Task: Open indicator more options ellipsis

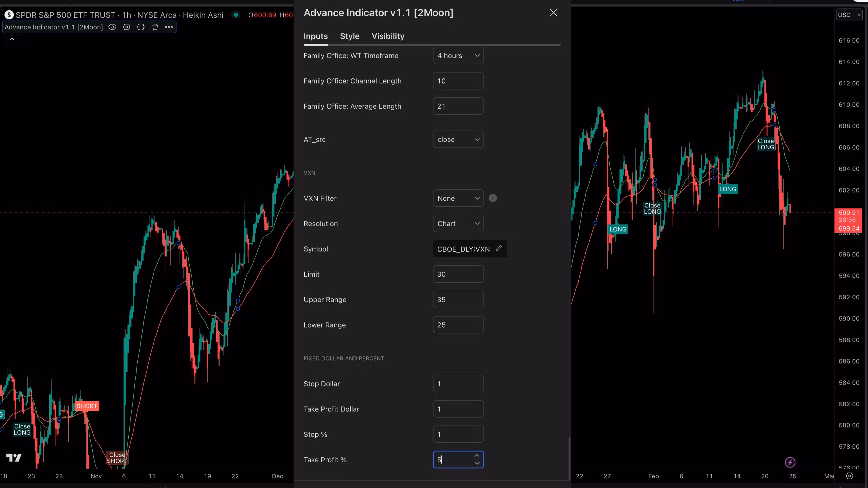Action: click(169, 27)
